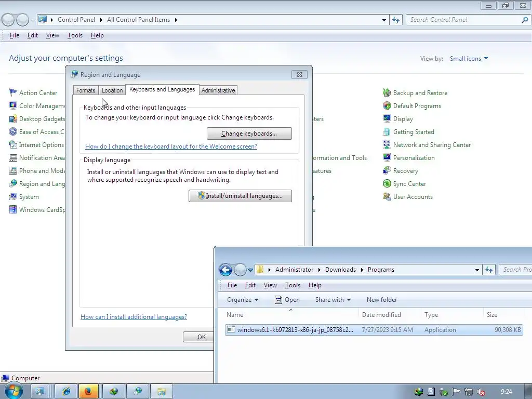Viewport: 532px width, 399px height.
Task: Sort by Date modified column header
Action: click(390, 314)
